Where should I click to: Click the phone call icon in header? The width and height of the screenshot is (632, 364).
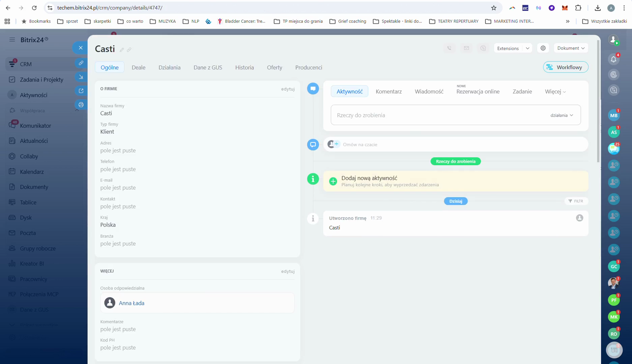pos(449,48)
